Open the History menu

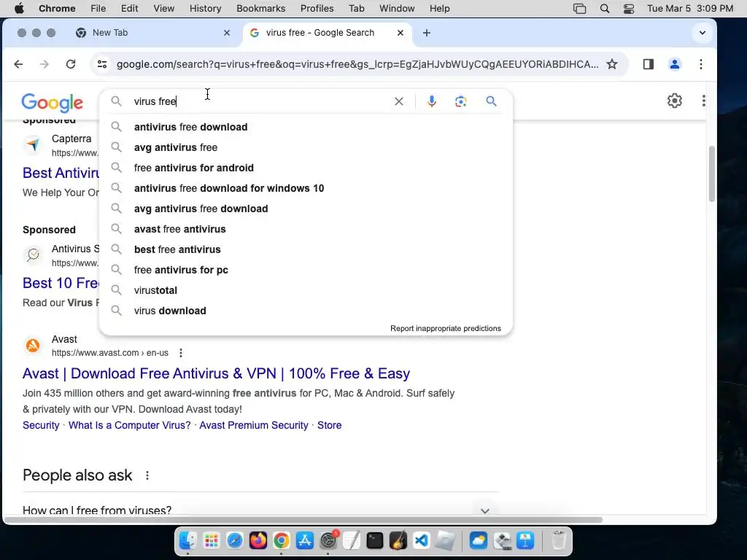click(x=205, y=9)
